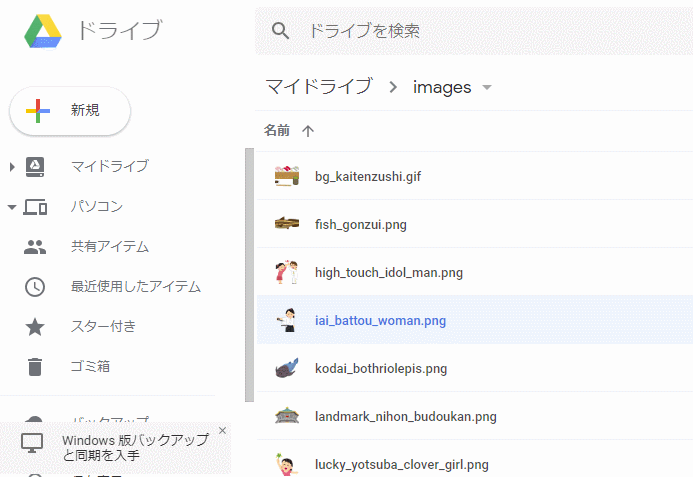
Task: Select file bg_kaitenzushi.gif
Action: [x=368, y=177]
